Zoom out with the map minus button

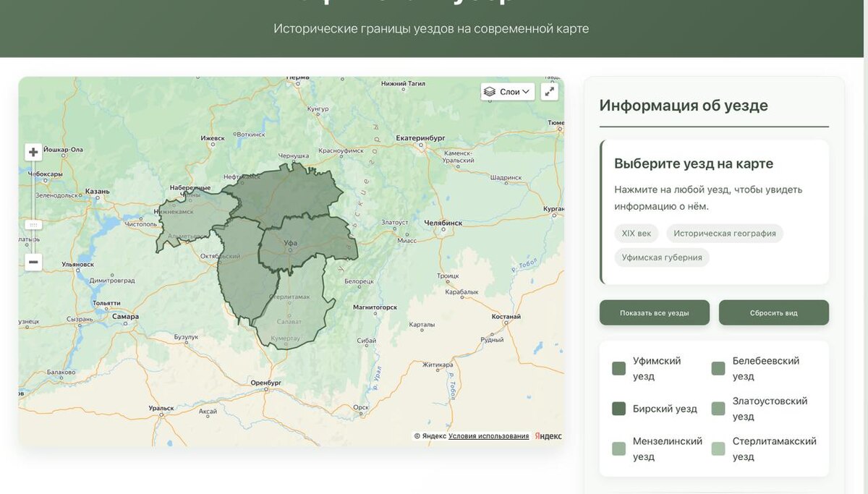33,262
